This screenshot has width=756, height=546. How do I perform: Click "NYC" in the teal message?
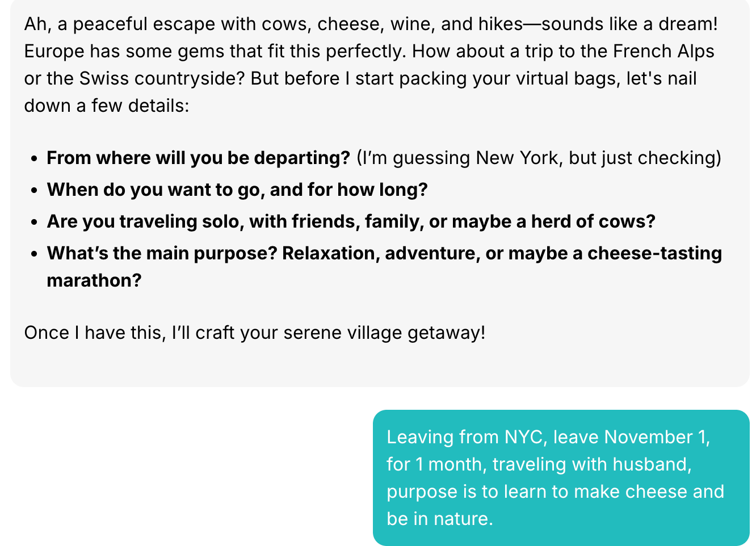tap(523, 437)
